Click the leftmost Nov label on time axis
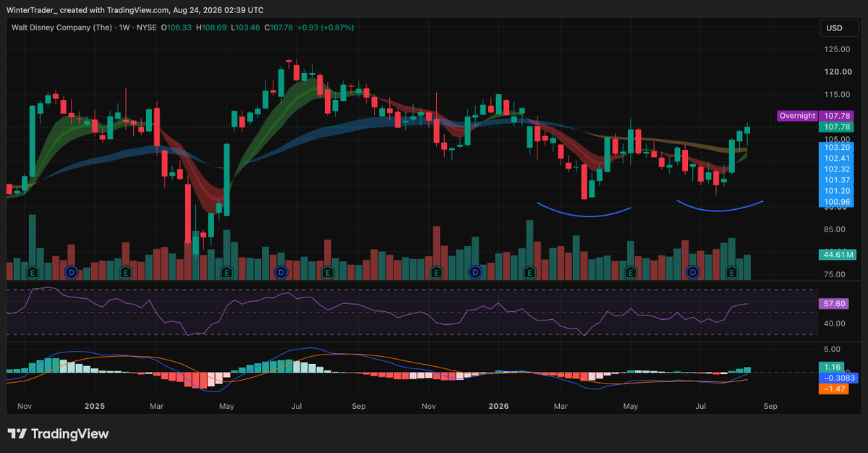 pyautogui.click(x=25, y=407)
